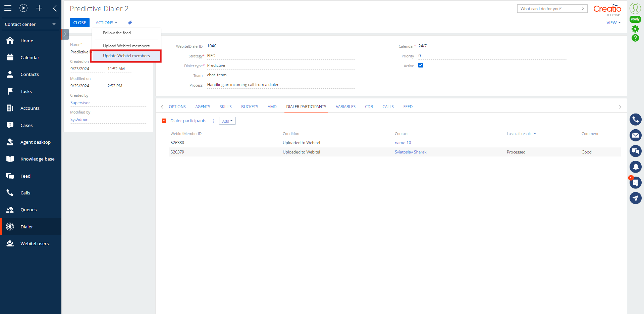Choose Upload Webitel members
The height and width of the screenshot is (314, 644).
126,46
